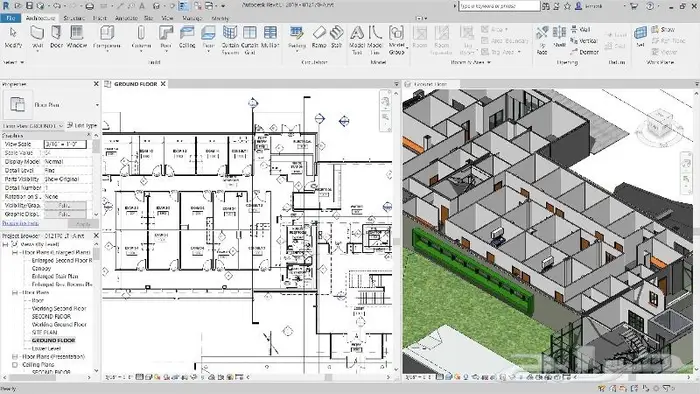Select 'SITE PLAN' in Project Browser
700x394 pixels.
45,332
